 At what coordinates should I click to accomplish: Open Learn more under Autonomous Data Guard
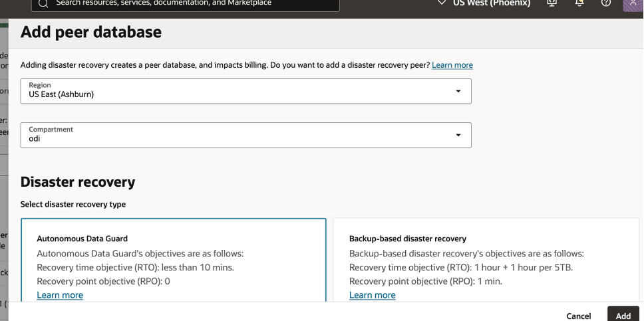(60, 295)
